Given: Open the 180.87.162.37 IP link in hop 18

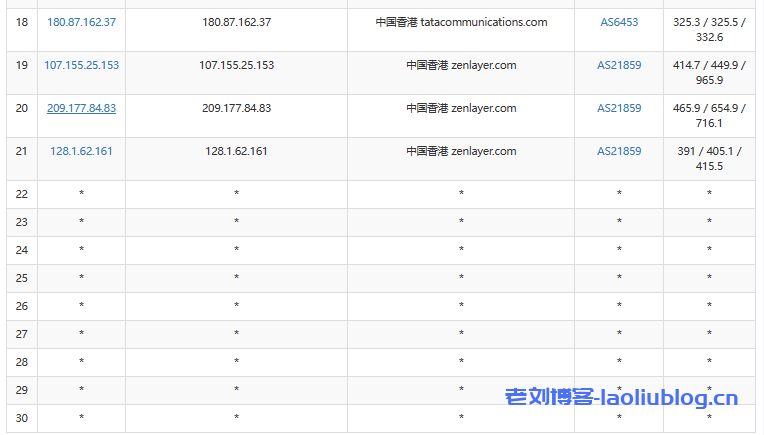Looking at the screenshot, I should click(x=81, y=22).
